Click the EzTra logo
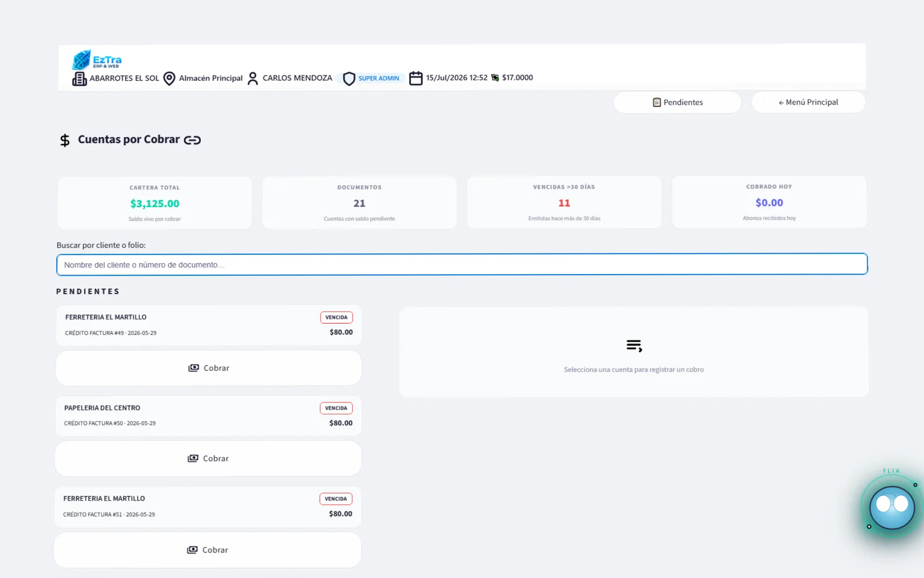 pyautogui.click(x=97, y=59)
